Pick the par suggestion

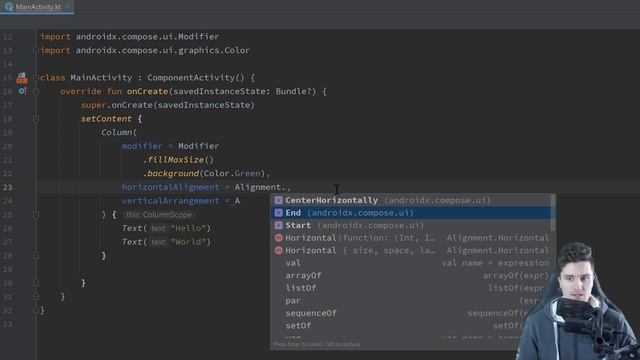click(411, 301)
